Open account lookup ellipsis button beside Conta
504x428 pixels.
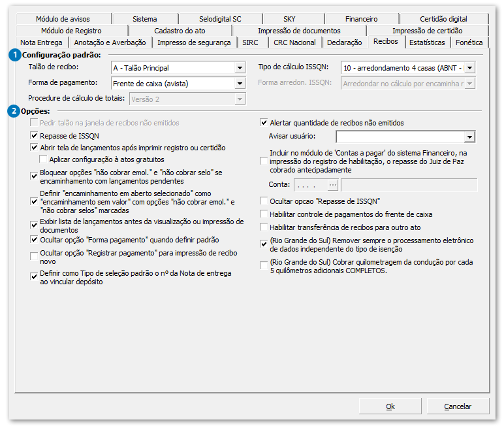click(333, 185)
